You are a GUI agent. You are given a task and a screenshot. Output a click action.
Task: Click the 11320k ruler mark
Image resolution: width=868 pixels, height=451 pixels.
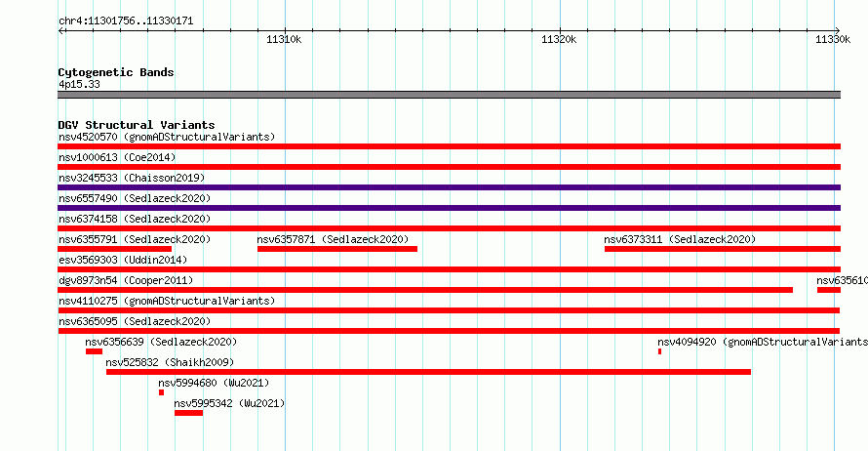tap(559, 39)
